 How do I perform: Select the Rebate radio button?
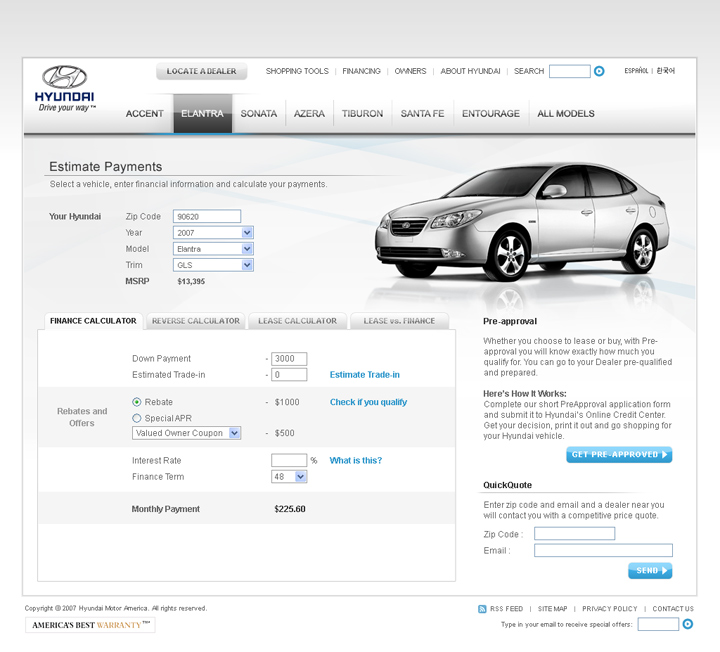(x=137, y=402)
